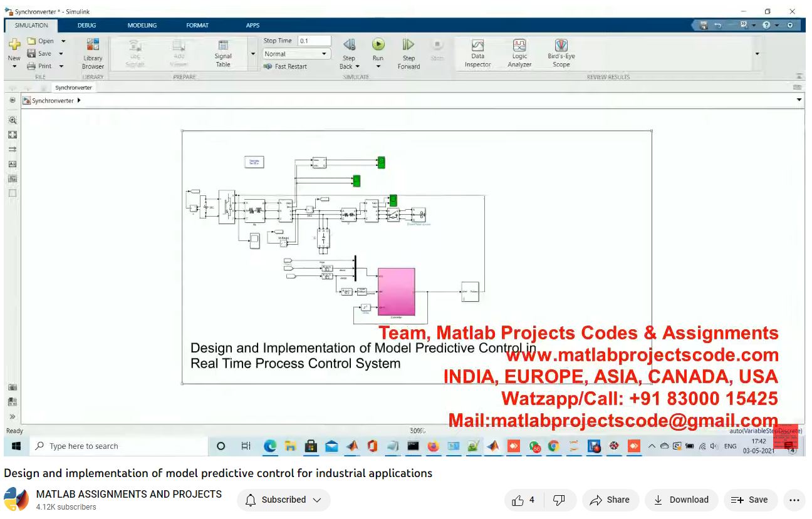This screenshot has width=812, height=519.
Task: Open Microsoft Edge from taskbar
Action: (x=270, y=446)
